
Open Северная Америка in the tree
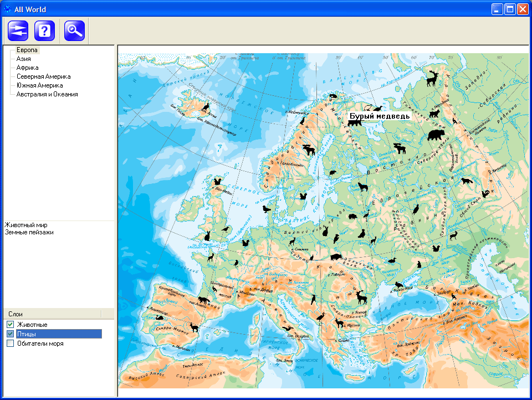pyautogui.click(x=43, y=76)
